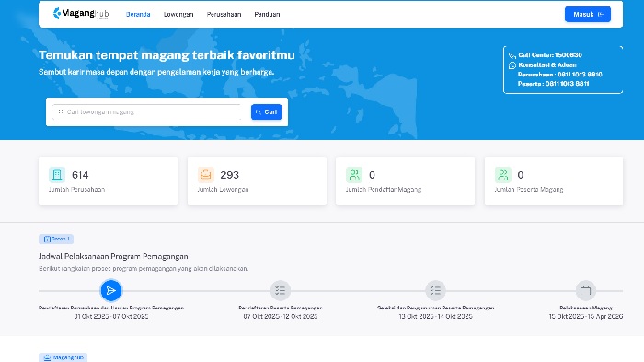This screenshot has width=644, height=362.
Task: Select the Seleksi dan Pengumuman checklist step
Action: point(435,291)
